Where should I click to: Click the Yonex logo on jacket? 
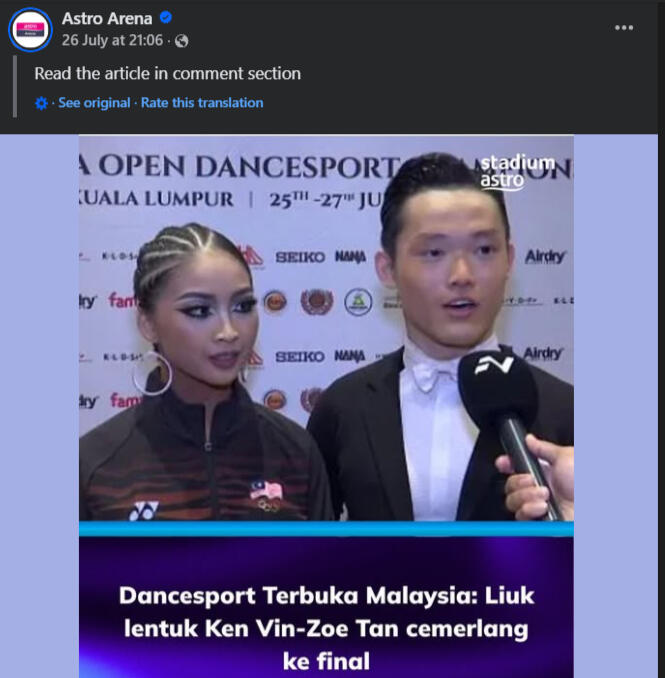coord(144,511)
